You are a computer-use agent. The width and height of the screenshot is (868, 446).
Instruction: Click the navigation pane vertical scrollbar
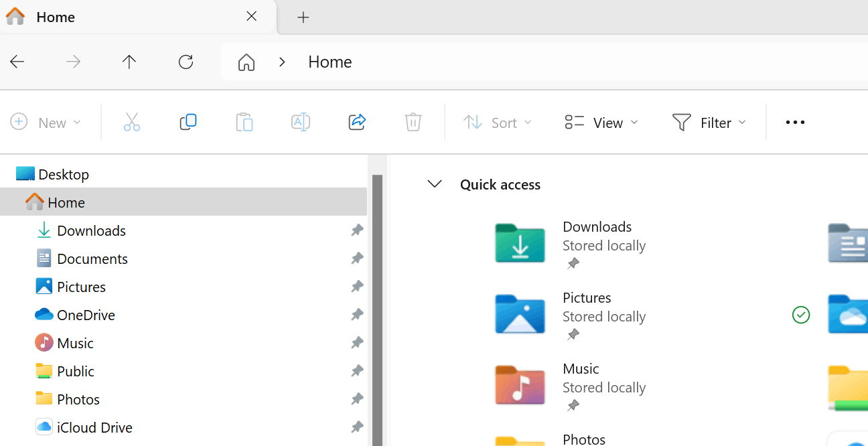[377, 310]
